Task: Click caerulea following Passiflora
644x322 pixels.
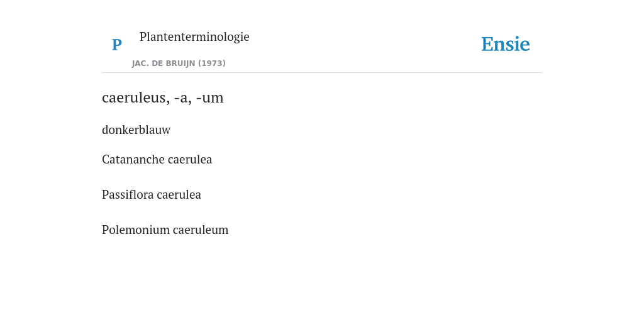Action: (x=179, y=195)
